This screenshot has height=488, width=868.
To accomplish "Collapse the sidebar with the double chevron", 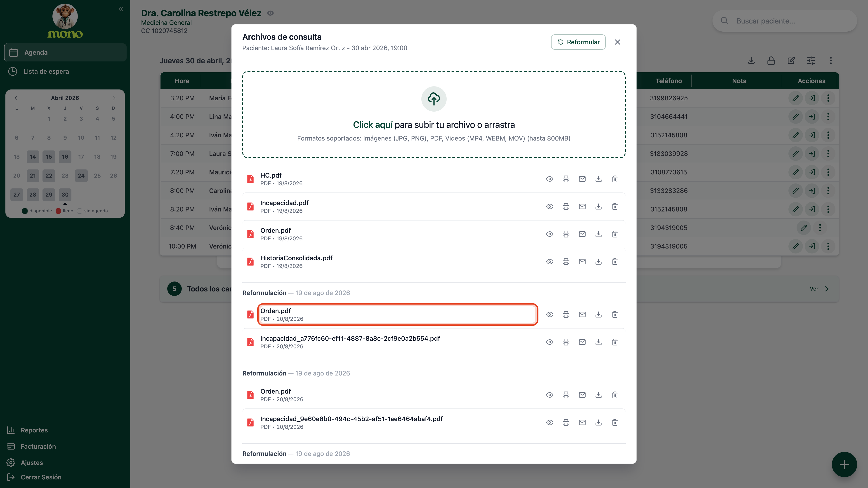I will pyautogui.click(x=121, y=9).
